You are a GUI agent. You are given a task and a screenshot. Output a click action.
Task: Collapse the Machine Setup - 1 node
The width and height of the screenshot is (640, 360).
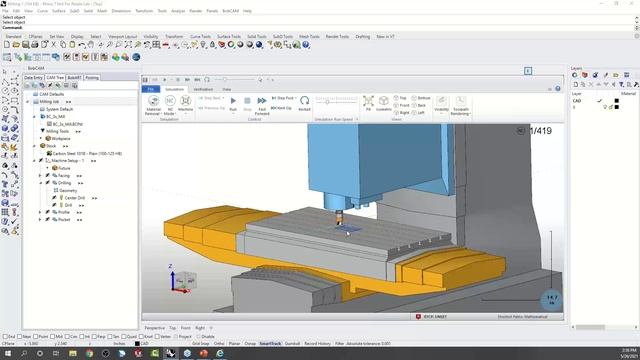34,161
